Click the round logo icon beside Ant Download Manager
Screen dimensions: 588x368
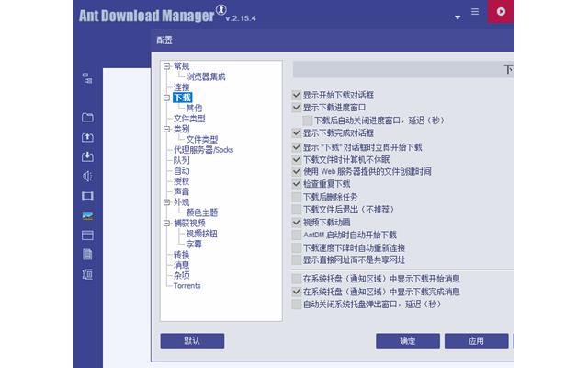point(220,9)
